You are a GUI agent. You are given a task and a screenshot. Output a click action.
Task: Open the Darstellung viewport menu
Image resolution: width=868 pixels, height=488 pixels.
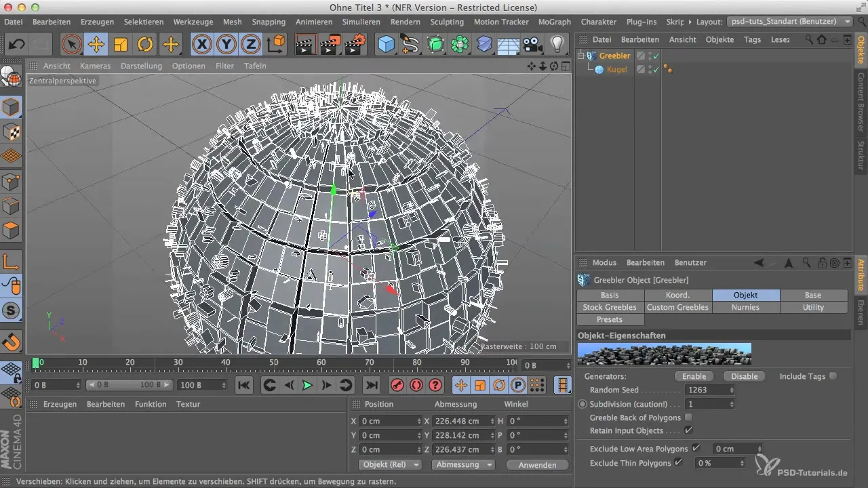(141, 66)
